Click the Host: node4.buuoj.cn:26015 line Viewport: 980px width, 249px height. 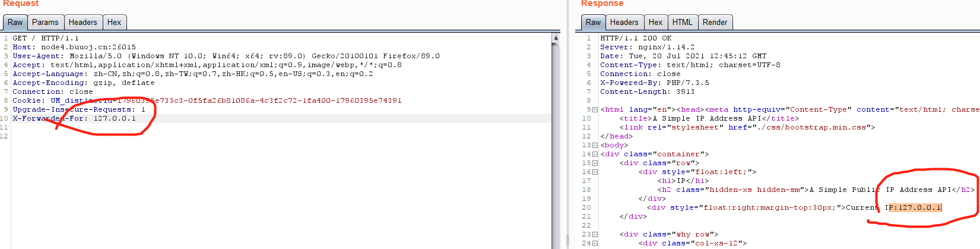[x=74, y=47]
